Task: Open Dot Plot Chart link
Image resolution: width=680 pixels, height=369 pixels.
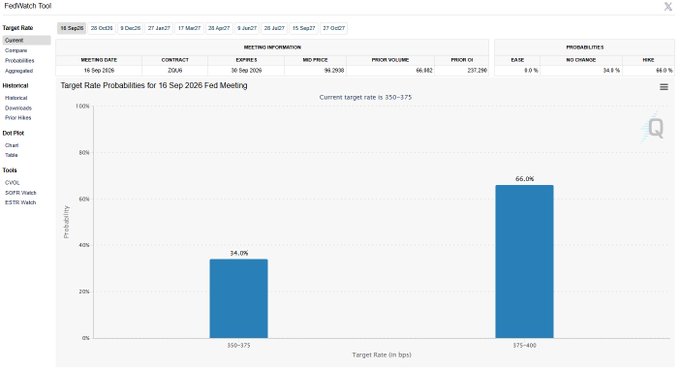Action: 12,145
